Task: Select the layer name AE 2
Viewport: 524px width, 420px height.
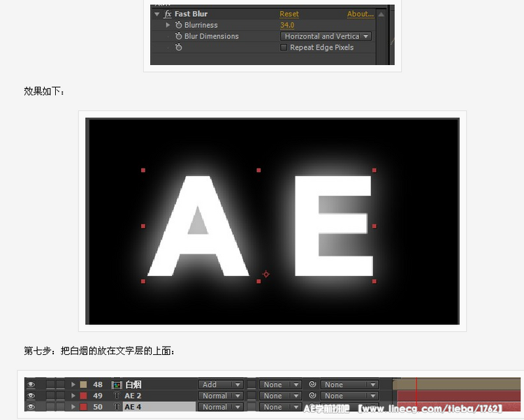Action: (x=133, y=396)
